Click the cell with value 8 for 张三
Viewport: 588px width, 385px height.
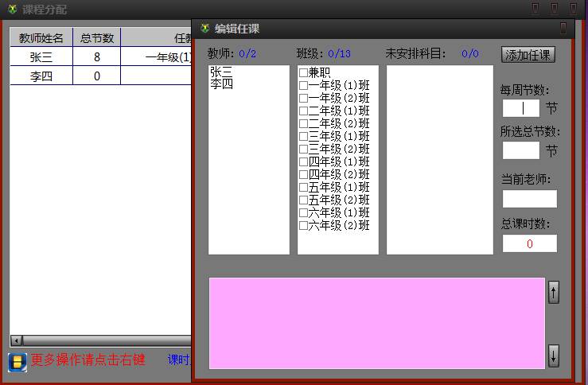pyautogui.click(x=97, y=56)
